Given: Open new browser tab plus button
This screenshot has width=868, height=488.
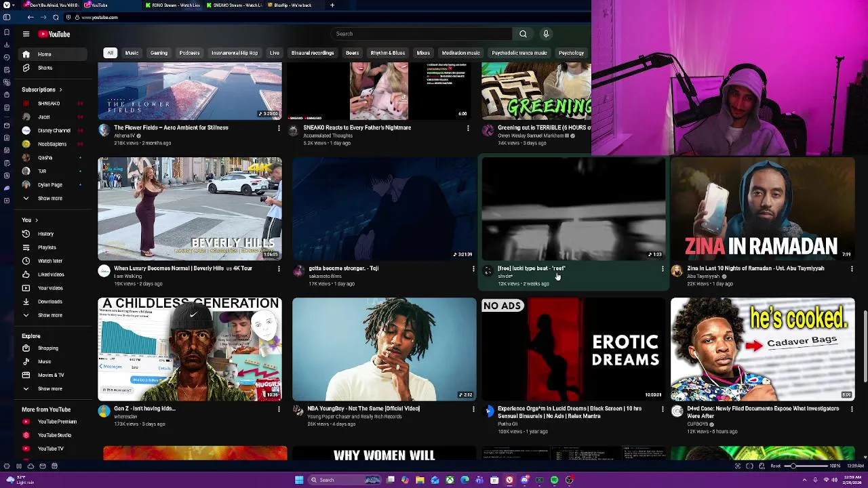Looking at the screenshot, I should [x=332, y=5].
